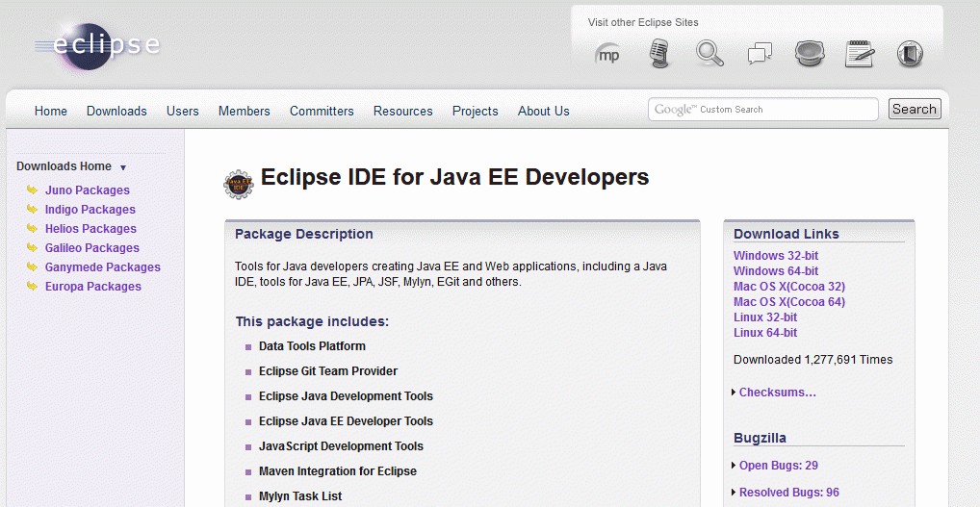Screen dimensions: 980x507
Task: Focus the Google Custom Search field
Action: [763, 110]
